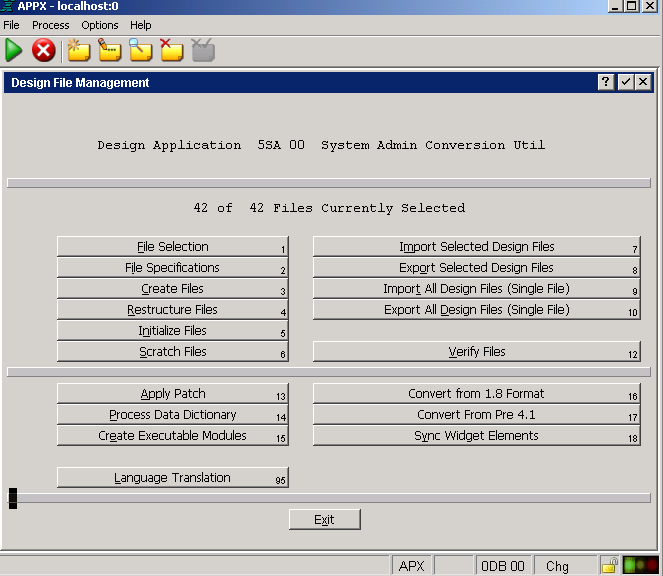Click the Verify Files button
This screenshot has height=576, width=663.
pyautogui.click(x=477, y=351)
